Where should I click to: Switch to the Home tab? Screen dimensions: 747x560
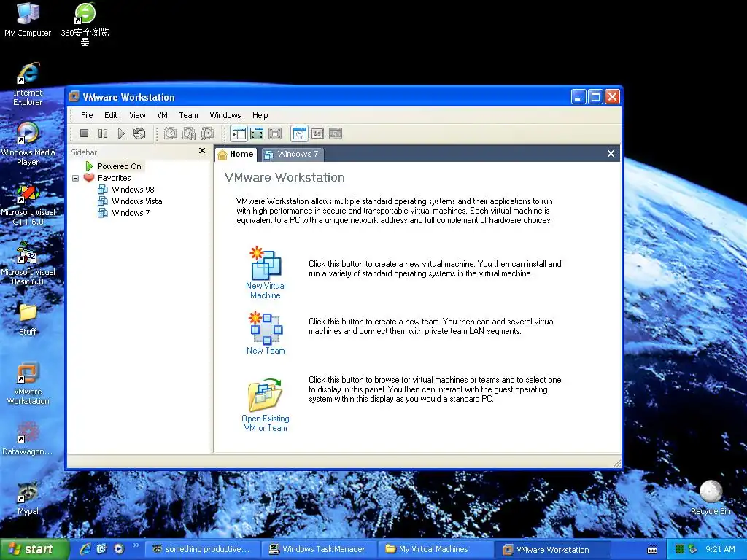pyautogui.click(x=236, y=155)
